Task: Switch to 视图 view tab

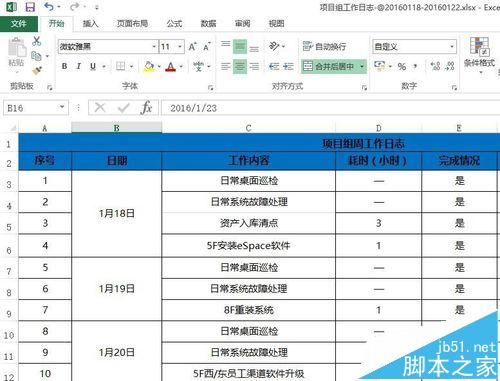Action: click(x=276, y=23)
